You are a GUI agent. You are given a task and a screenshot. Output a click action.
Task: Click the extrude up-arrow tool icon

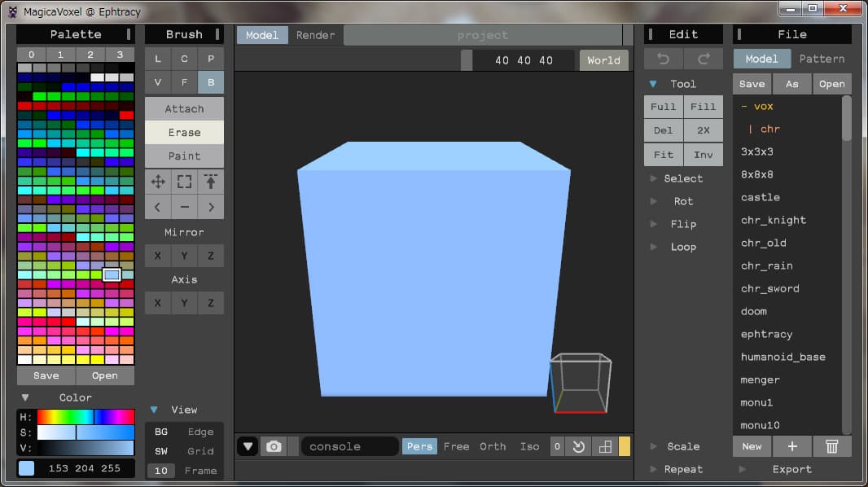pos(210,182)
